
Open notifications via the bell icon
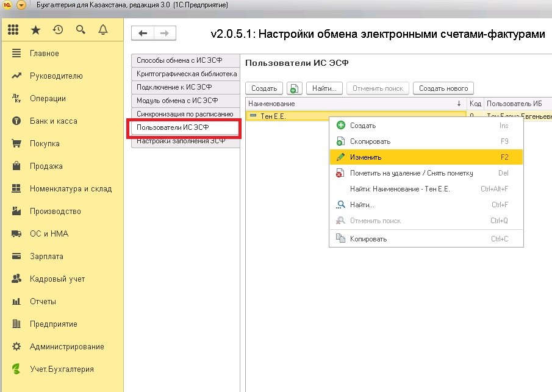point(102,29)
